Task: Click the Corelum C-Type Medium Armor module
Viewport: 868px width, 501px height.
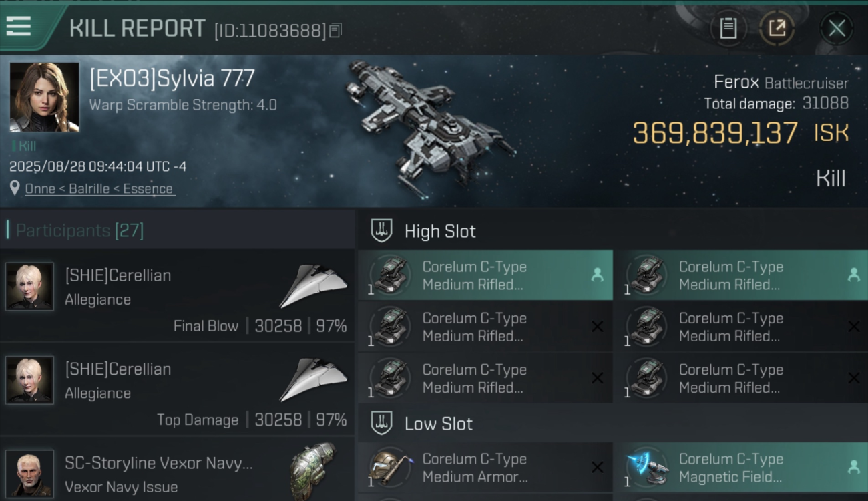Action: [485, 468]
